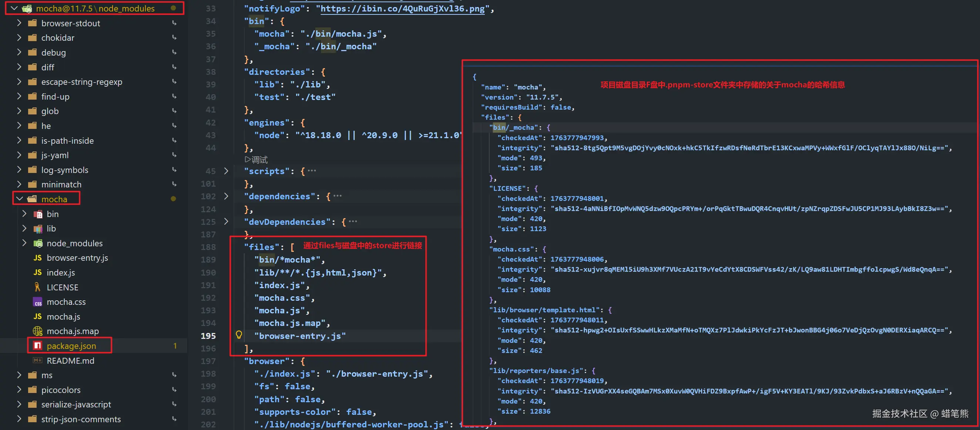Image resolution: width=980 pixels, height=430 pixels.
Task: Expand the glob folder chevron
Action: pos(19,111)
